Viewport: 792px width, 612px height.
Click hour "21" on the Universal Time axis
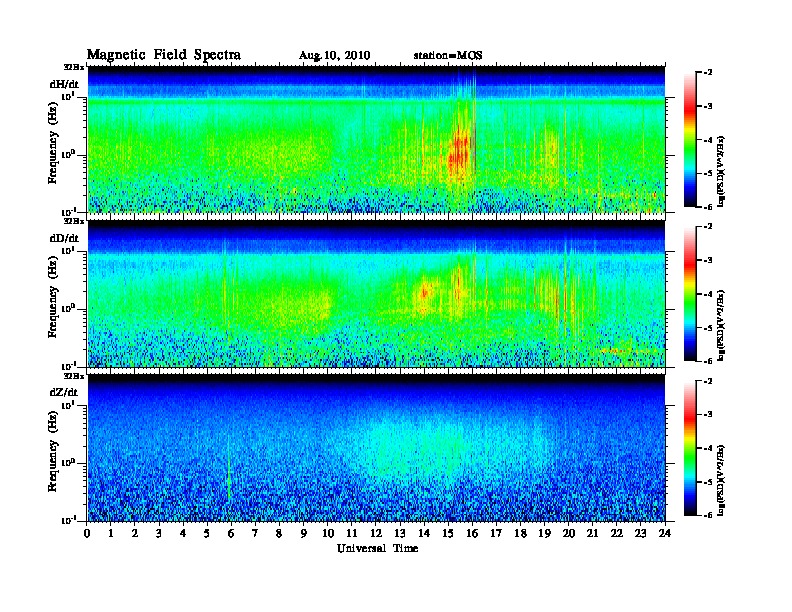pos(592,533)
